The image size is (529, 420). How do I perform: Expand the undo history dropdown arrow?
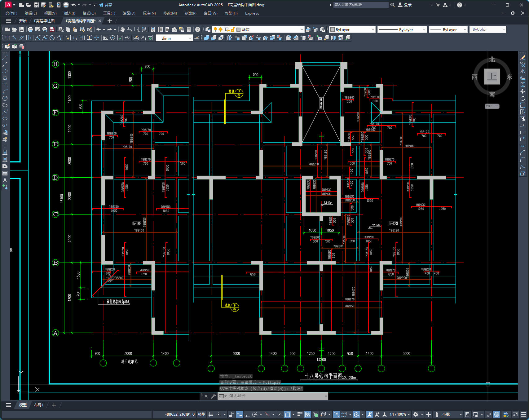click(x=104, y=29)
